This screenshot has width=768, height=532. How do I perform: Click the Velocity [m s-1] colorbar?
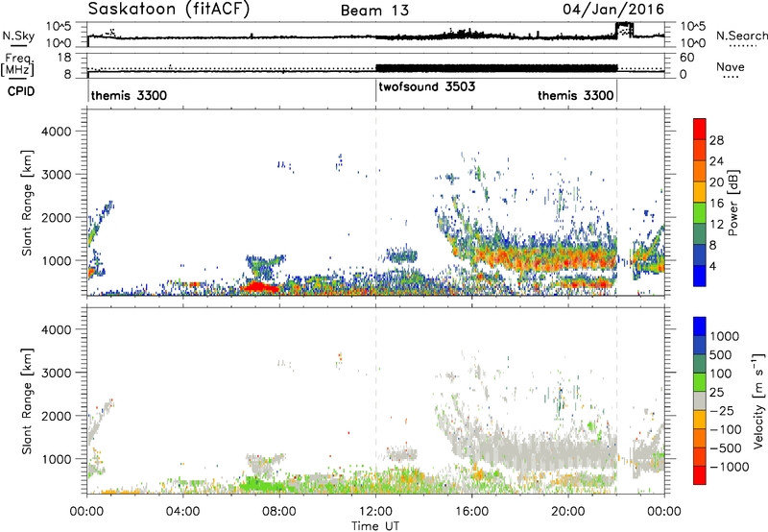click(x=700, y=400)
